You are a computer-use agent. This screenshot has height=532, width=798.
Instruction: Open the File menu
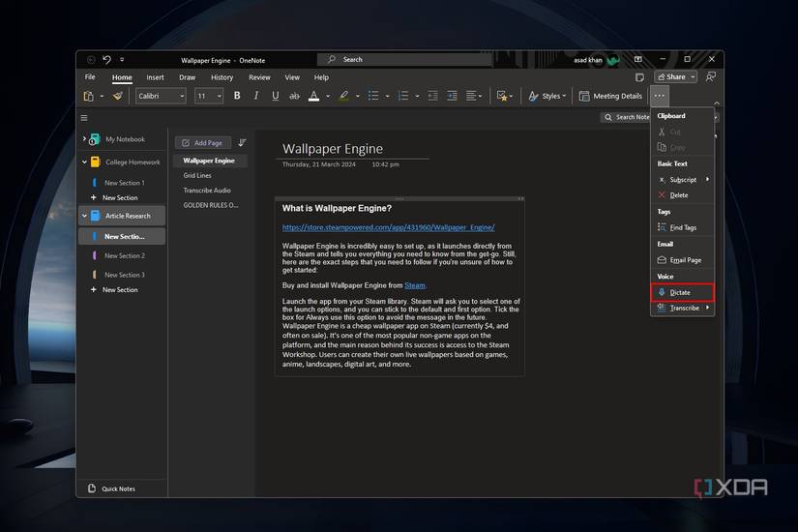(x=90, y=76)
